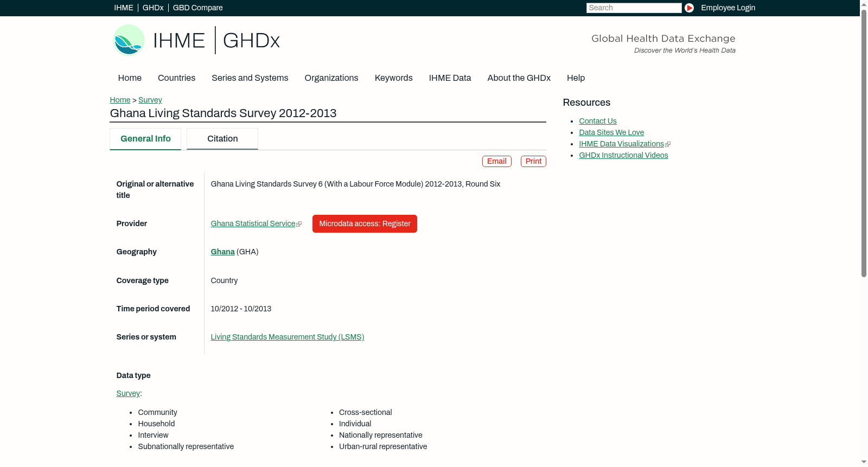Click the Survey data type link
This screenshot has height=467, width=868.
pos(128,393)
